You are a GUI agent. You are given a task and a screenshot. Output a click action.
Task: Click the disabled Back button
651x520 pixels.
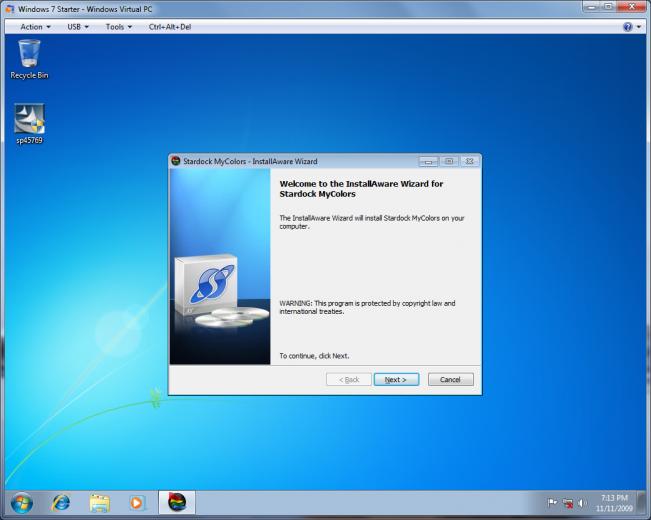click(x=349, y=380)
